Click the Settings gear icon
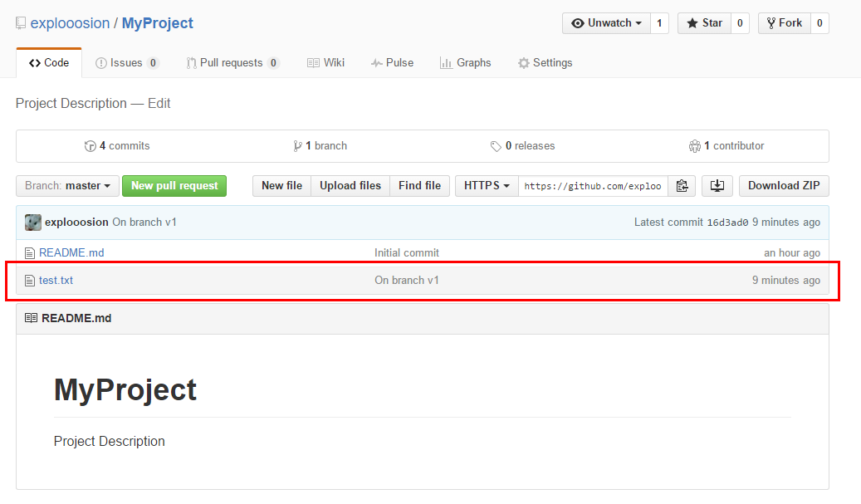861x504 pixels. point(524,63)
